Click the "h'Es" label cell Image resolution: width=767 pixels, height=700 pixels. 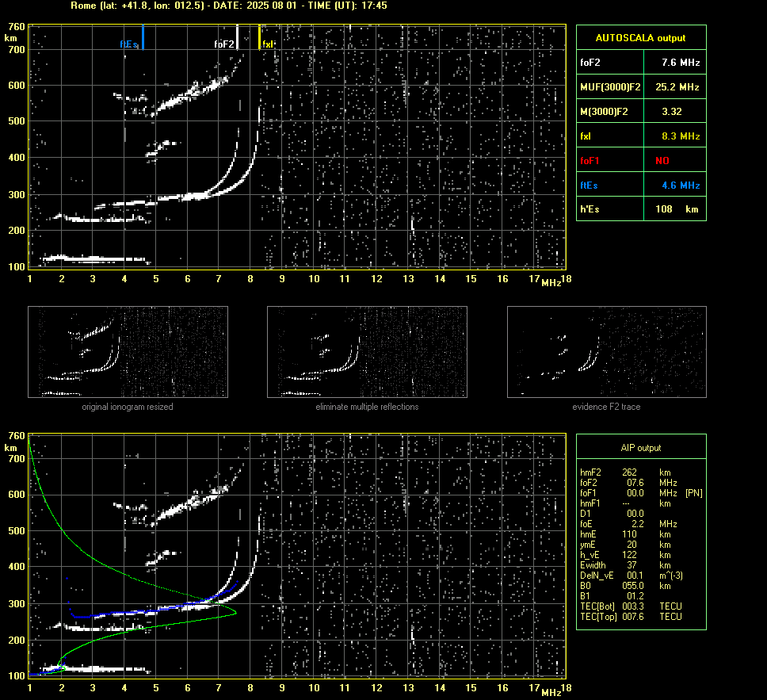[610, 209]
